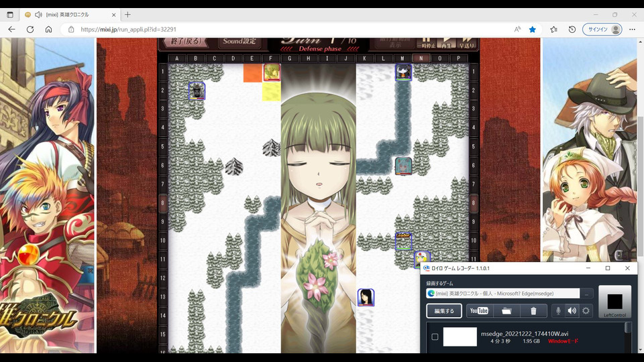Toggle microphone recording in recorder
Viewport: 644px width, 362px height.
[x=558, y=310]
